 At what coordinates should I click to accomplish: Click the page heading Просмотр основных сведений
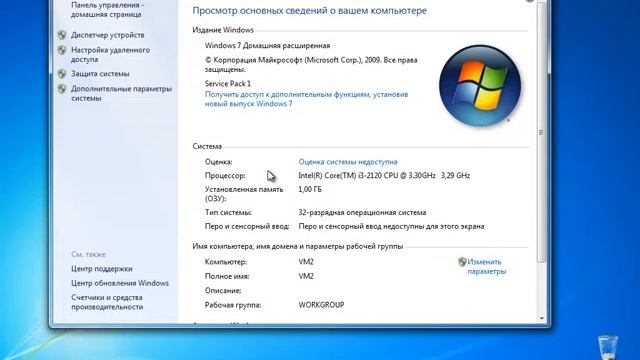[x=309, y=11]
